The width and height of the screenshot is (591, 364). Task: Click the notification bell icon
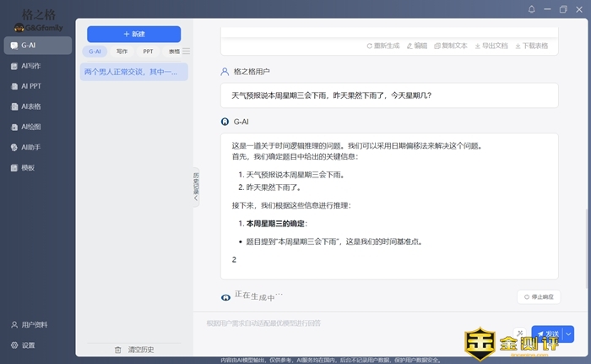532,9
